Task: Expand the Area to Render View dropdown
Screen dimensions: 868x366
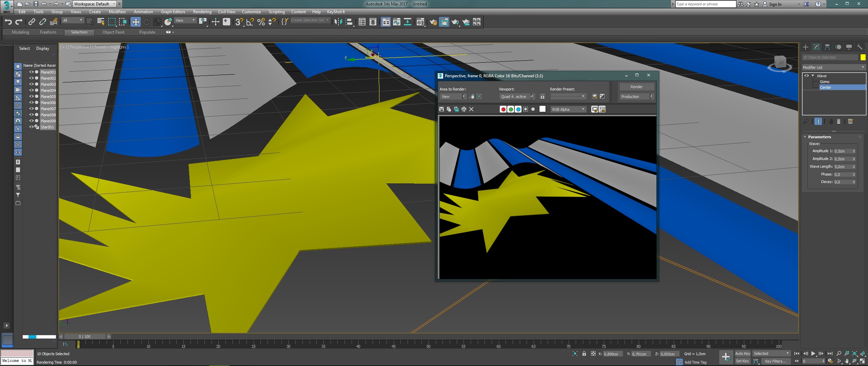Action: point(453,97)
